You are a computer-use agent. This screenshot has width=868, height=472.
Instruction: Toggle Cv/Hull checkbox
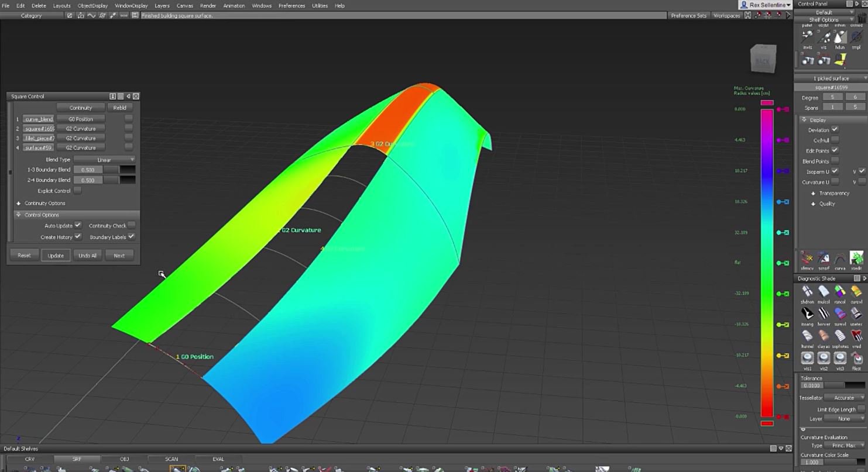835,140
